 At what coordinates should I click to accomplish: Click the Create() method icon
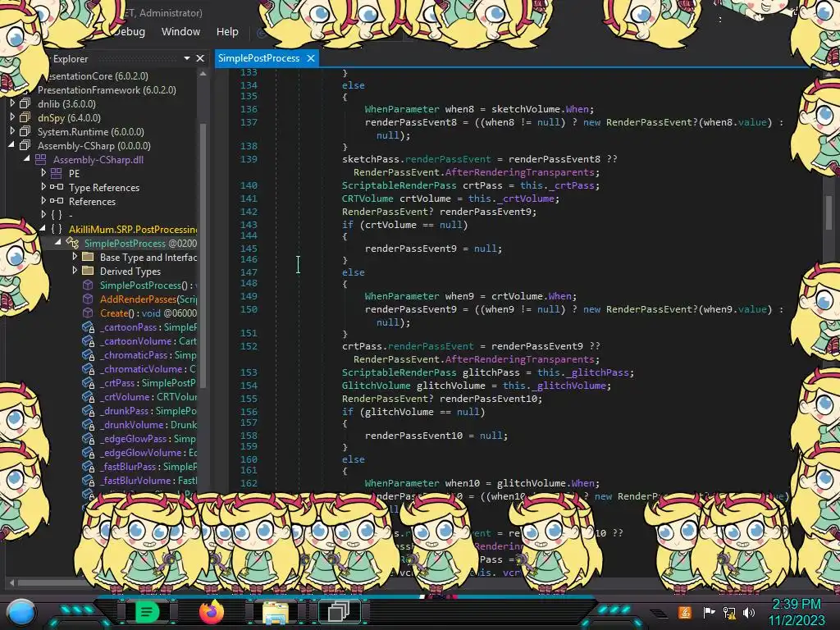(x=88, y=313)
